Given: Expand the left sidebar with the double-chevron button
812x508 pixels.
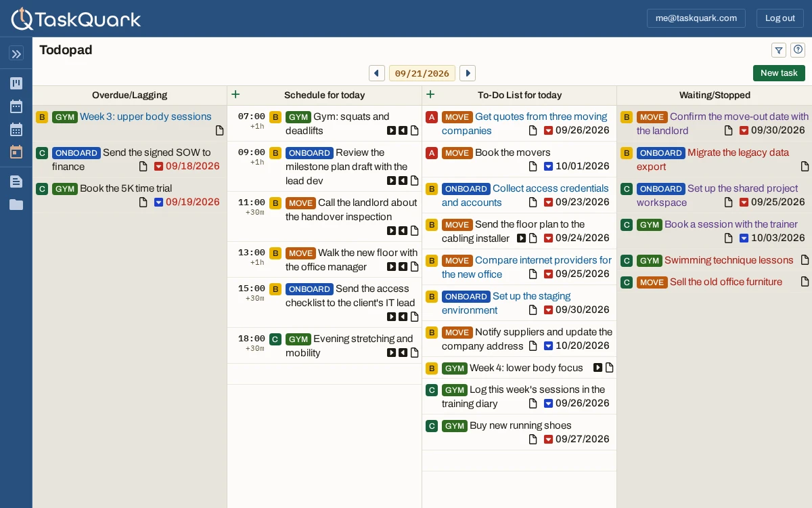Looking at the screenshot, I should (16, 54).
